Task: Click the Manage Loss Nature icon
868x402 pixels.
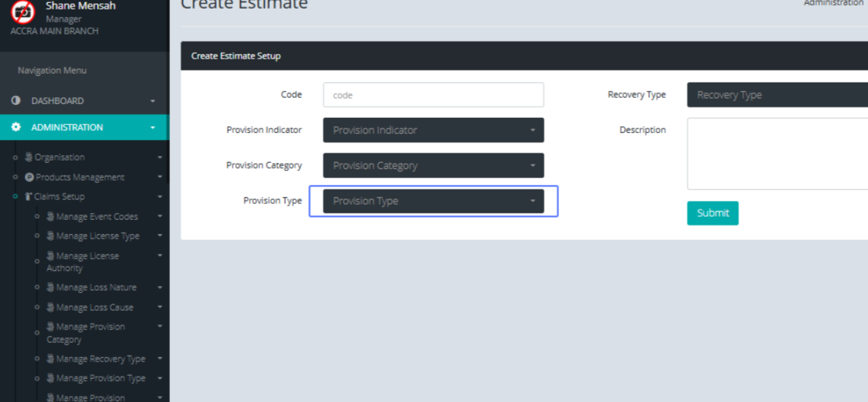Action: pos(51,287)
